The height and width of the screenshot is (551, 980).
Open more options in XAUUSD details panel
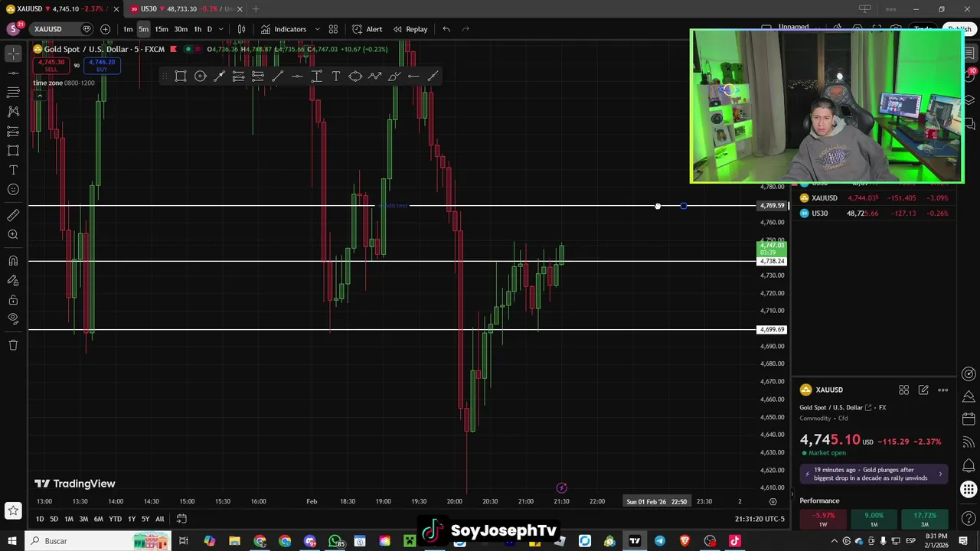point(943,390)
